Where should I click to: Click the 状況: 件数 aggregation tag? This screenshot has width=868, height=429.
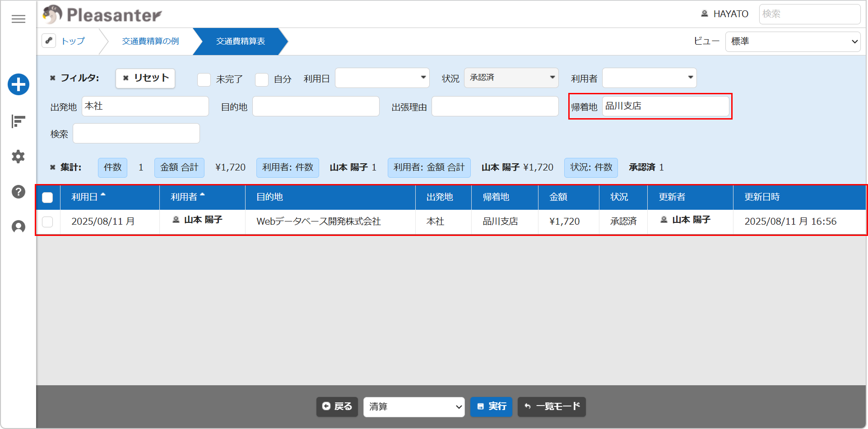click(x=591, y=168)
